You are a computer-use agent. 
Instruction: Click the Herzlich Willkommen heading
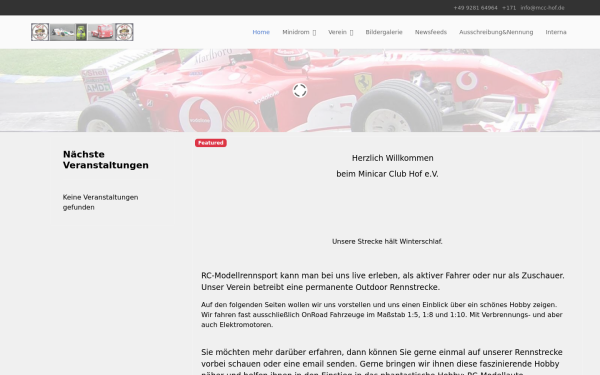point(393,158)
